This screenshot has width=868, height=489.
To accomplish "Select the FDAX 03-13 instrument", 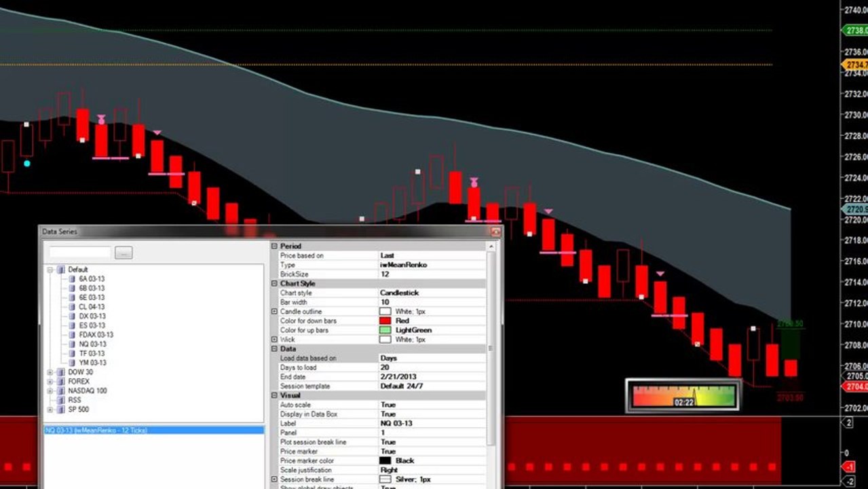I will pyautogui.click(x=96, y=335).
